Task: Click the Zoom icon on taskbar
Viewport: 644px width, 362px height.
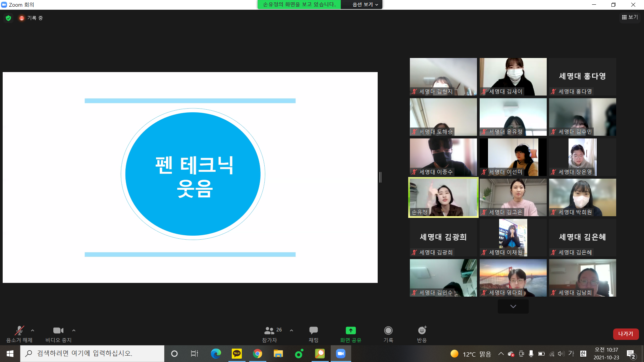Action: click(x=341, y=354)
